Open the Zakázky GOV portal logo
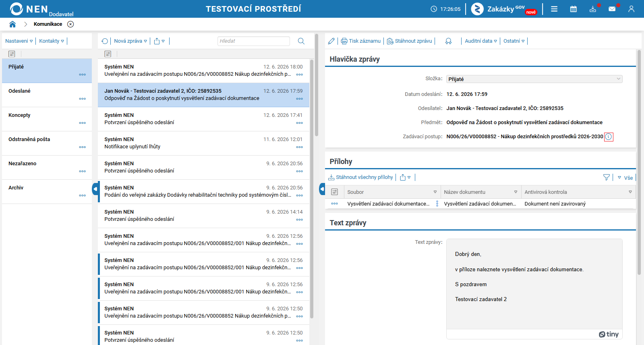 (x=504, y=9)
